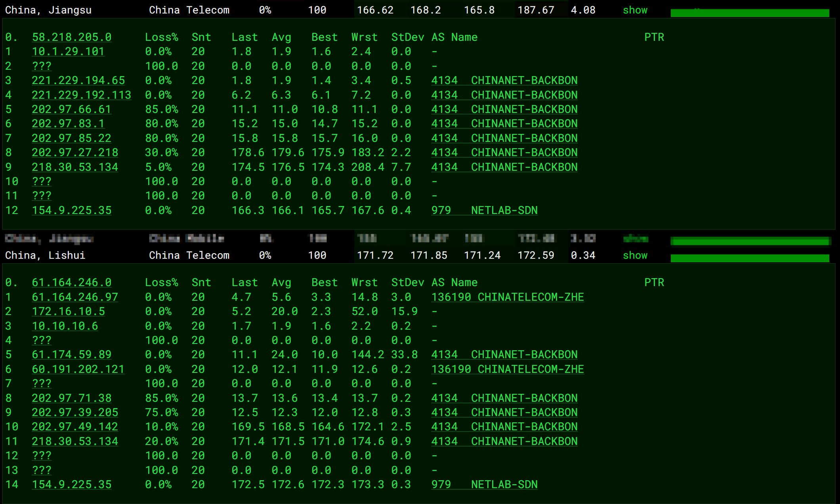
Task: Open 218.30.53.134 at hop 9 with 5.0% loss
Action: (75, 167)
